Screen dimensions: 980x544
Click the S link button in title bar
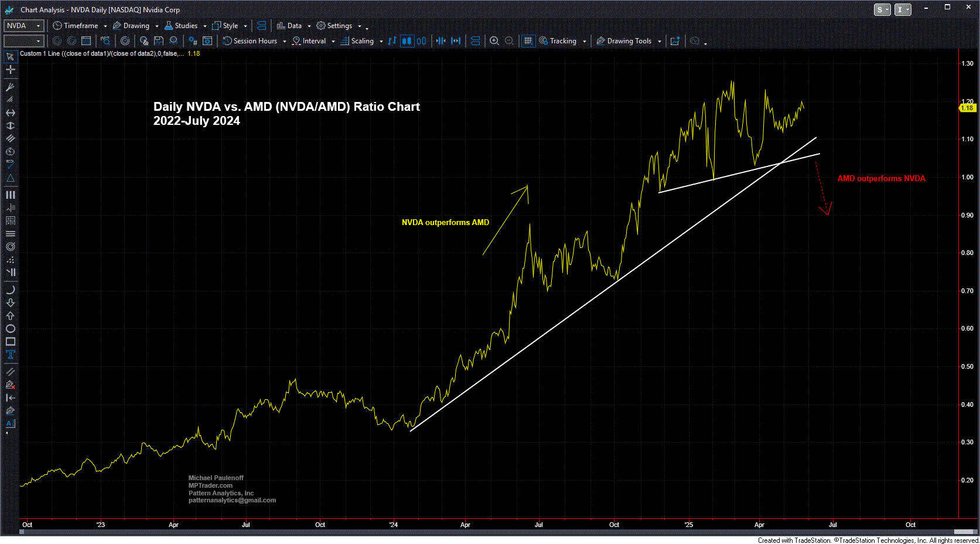point(882,9)
